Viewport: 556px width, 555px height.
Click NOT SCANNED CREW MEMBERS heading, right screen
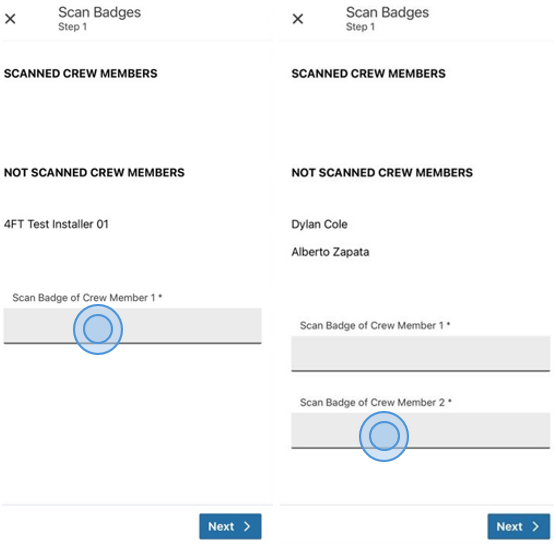382,172
